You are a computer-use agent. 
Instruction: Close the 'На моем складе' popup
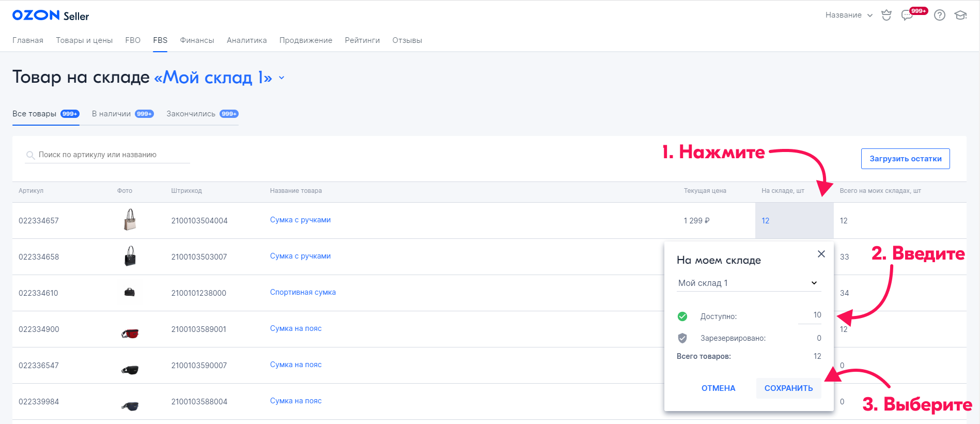[x=821, y=254]
